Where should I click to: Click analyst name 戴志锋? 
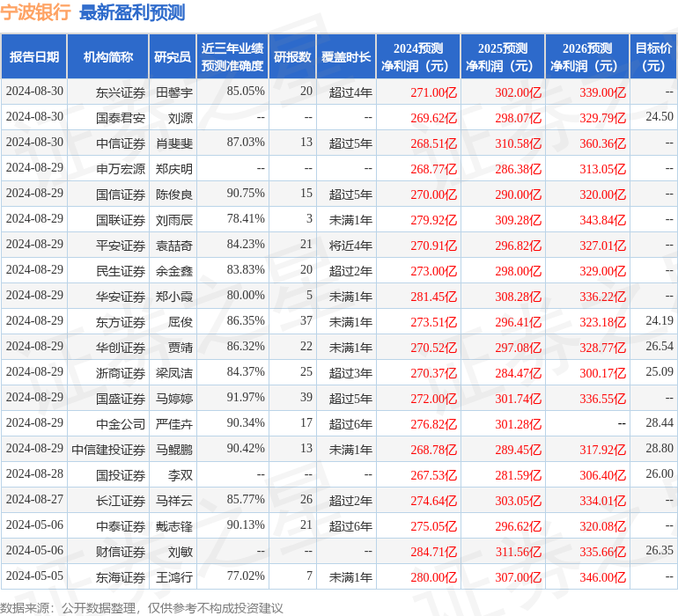pyautogui.click(x=174, y=525)
